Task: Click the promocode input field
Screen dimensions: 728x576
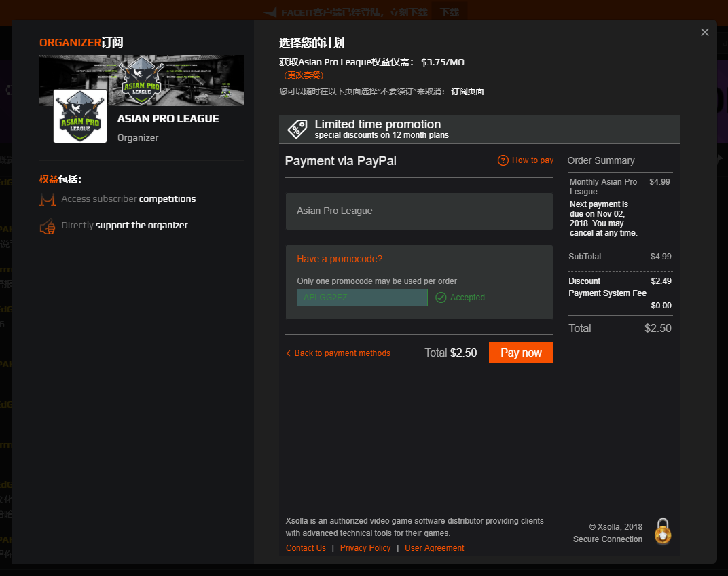Action: (x=362, y=298)
